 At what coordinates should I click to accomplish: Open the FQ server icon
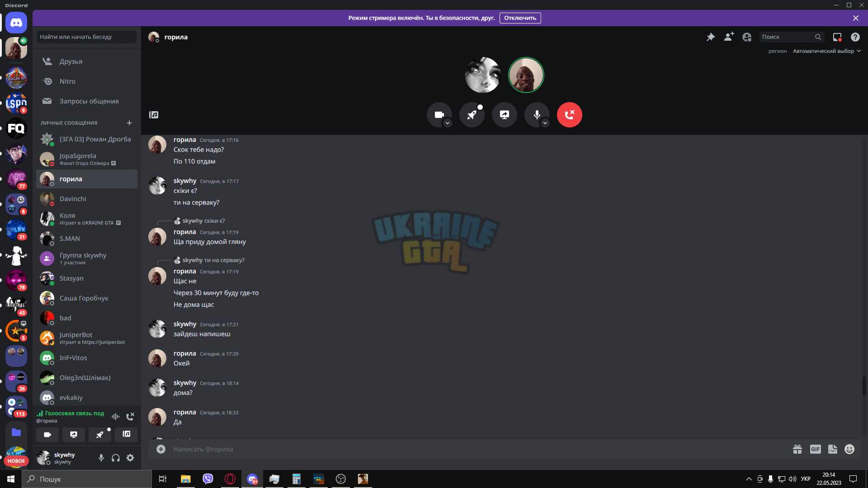16,129
